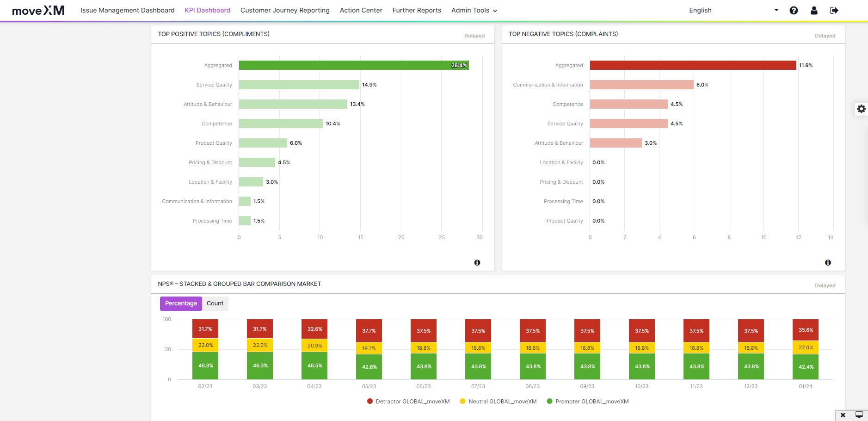868x421 pixels.
Task: Click the moveXM logo
Action: 38,10
